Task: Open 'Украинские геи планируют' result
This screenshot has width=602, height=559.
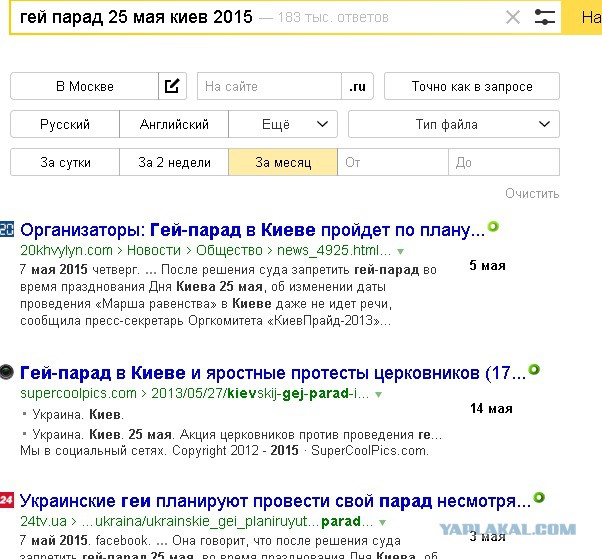Action: [275, 501]
